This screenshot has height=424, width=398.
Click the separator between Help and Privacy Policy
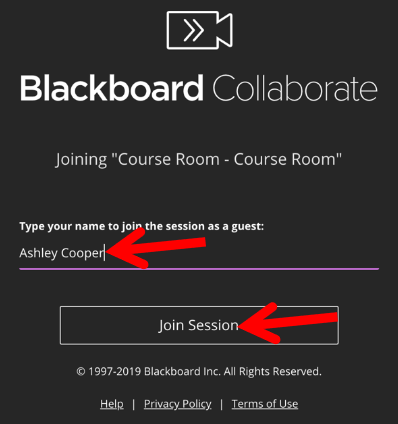(134, 404)
